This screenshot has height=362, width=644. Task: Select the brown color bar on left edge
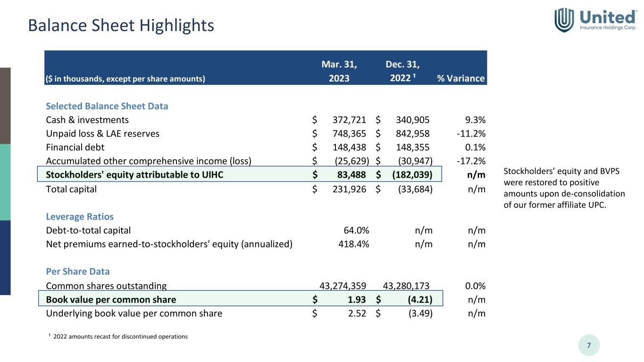tap(5, 106)
